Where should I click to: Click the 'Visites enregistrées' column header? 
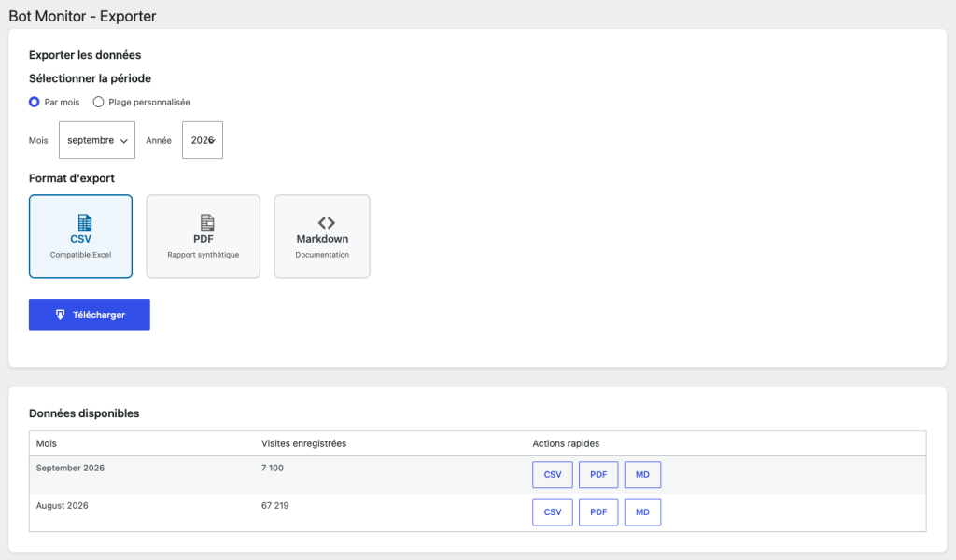click(x=303, y=443)
